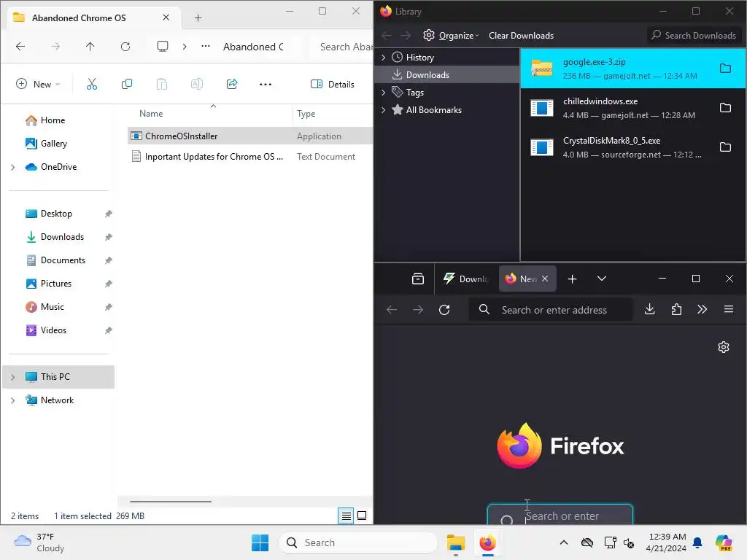The image size is (747, 560).
Task: Click the Copy icon in File Explorer toolbar
Action: coord(127,85)
